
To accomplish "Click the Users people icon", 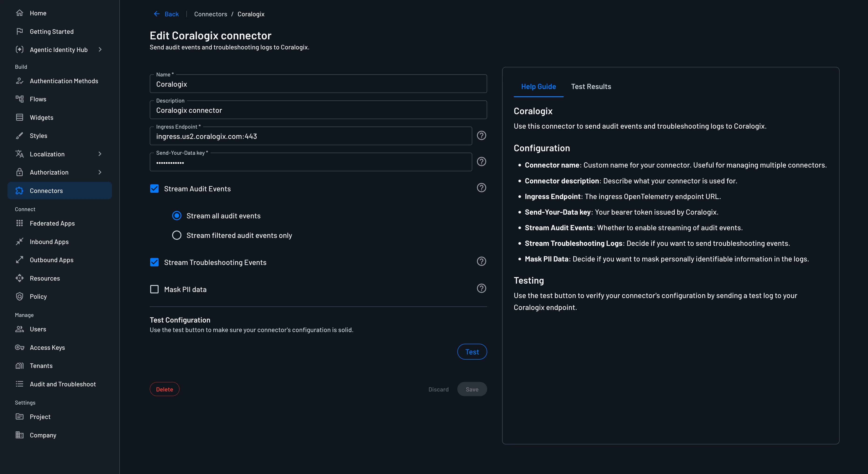I will coord(20,329).
